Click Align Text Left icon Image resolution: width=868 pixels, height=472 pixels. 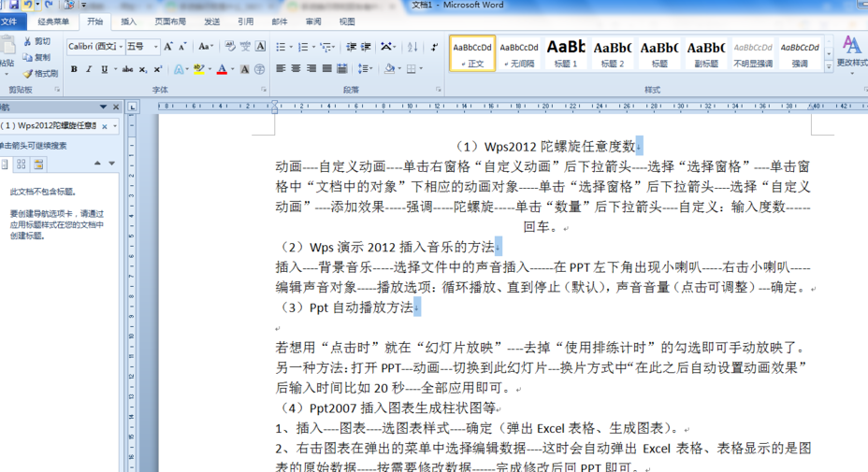coord(281,68)
